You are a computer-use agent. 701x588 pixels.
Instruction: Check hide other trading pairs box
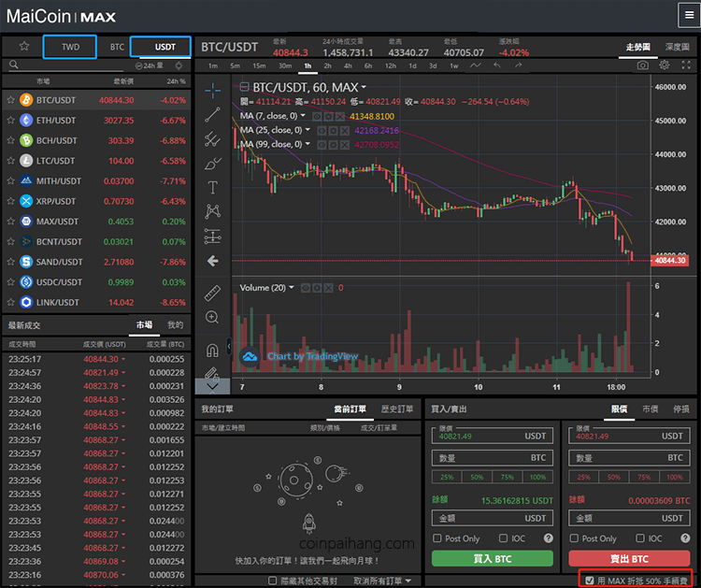coord(272,581)
